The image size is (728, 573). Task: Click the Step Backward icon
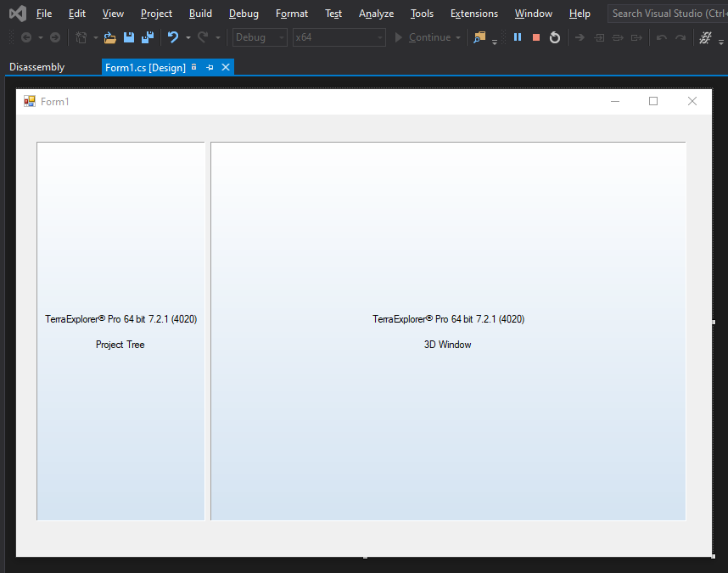[x=662, y=37]
